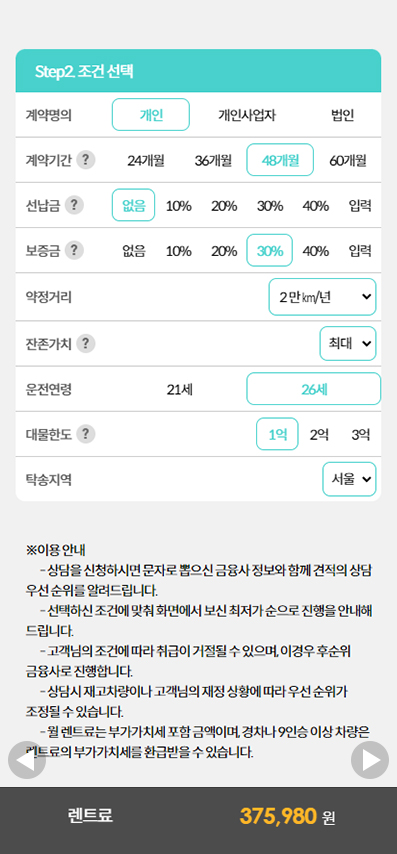The width and height of the screenshot is (397, 854).
Task: Click 입력 in the 보증금 row
Action: click(x=360, y=251)
